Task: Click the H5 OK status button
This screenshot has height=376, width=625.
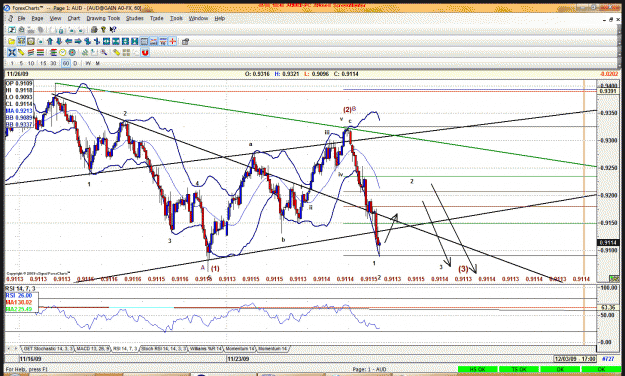Action: point(477,370)
